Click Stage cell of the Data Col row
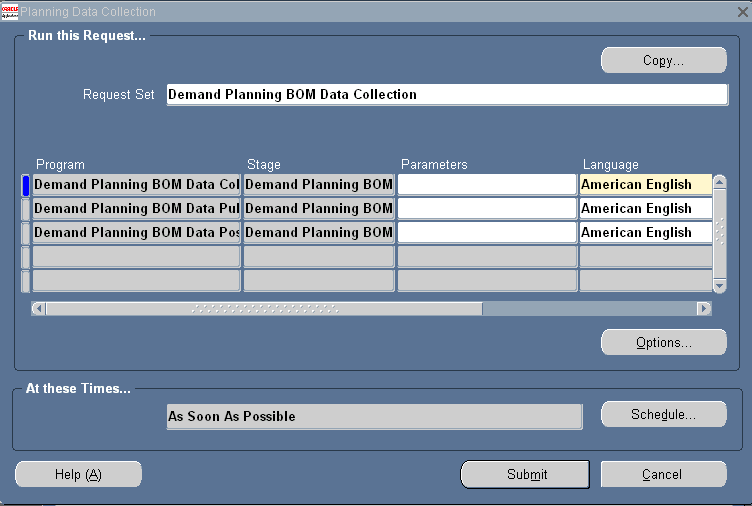 click(319, 185)
